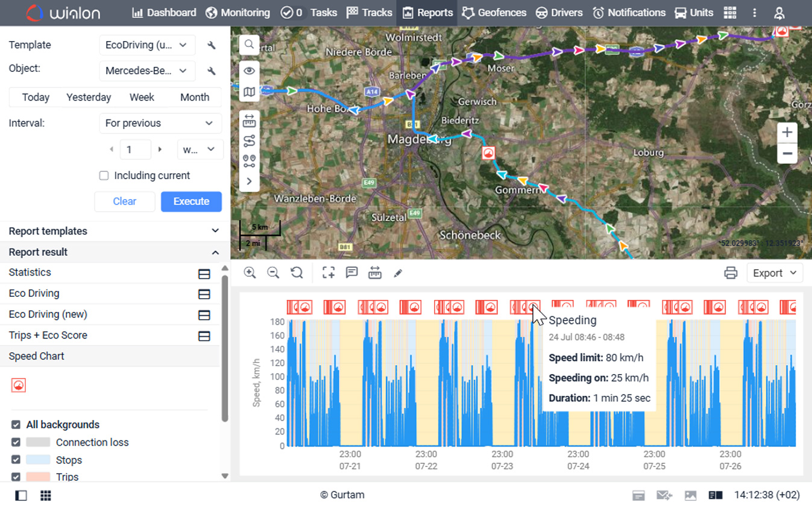Open the user account icon
812x508 pixels.
[779, 13]
